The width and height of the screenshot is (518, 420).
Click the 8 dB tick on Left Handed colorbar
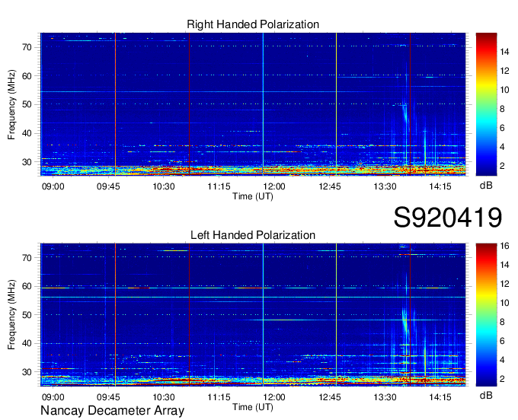coord(503,322)
